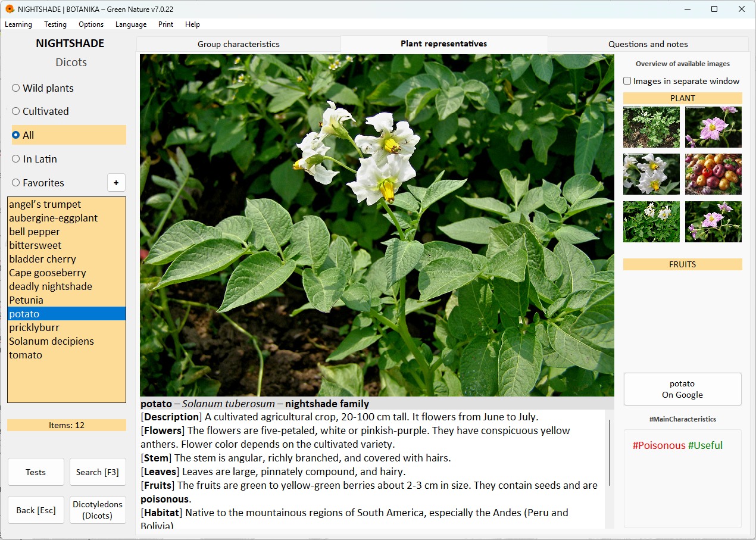The image size is (756, 540).
Task: Choose bell pepper from the list
Action: 67,232
